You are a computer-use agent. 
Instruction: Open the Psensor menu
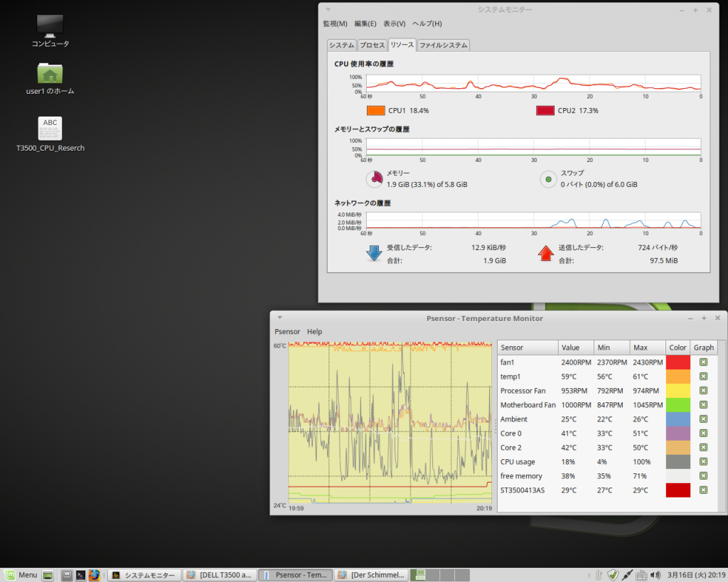[x=287, y=332]
